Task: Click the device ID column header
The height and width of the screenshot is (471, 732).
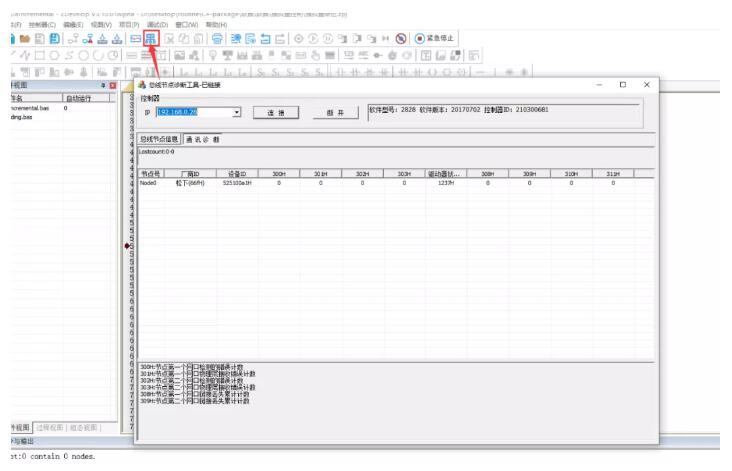Action: 237,174
